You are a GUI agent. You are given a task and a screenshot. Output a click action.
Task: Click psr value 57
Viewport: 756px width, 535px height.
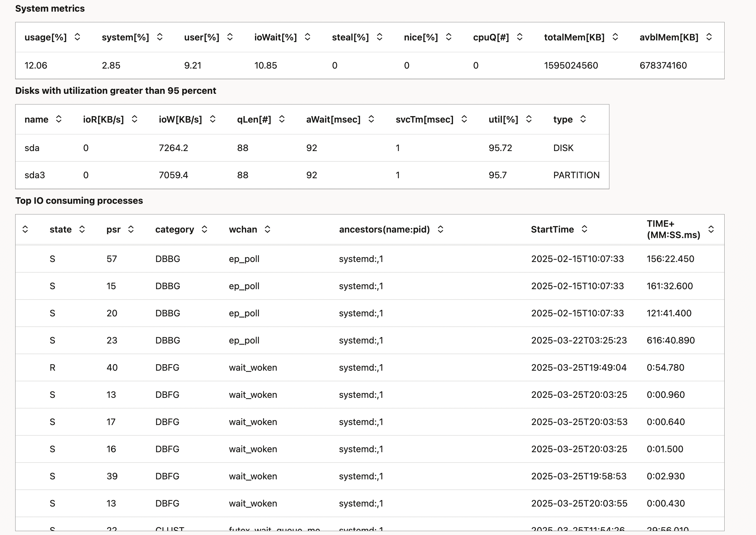(x=111, y=259)
